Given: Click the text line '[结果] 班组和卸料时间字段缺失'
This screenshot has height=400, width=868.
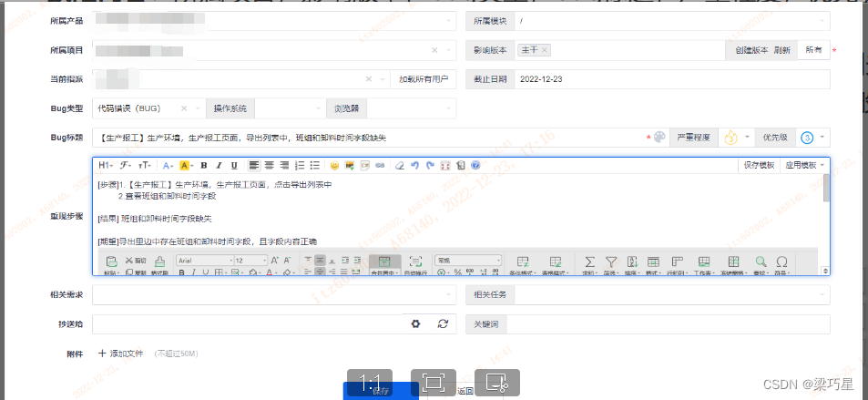Looking at the screenshot, I should click(x=155, y=219).
